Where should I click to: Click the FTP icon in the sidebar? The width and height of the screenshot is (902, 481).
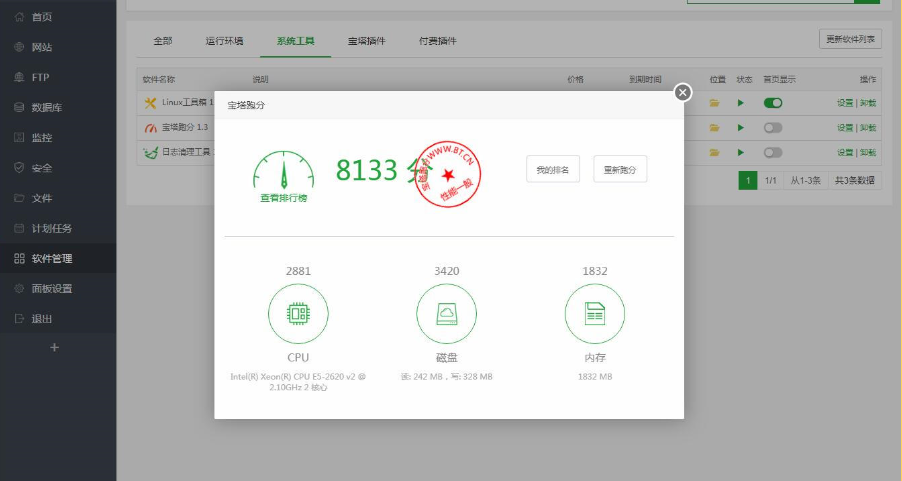pyautogui.click(x=19, y=77)
